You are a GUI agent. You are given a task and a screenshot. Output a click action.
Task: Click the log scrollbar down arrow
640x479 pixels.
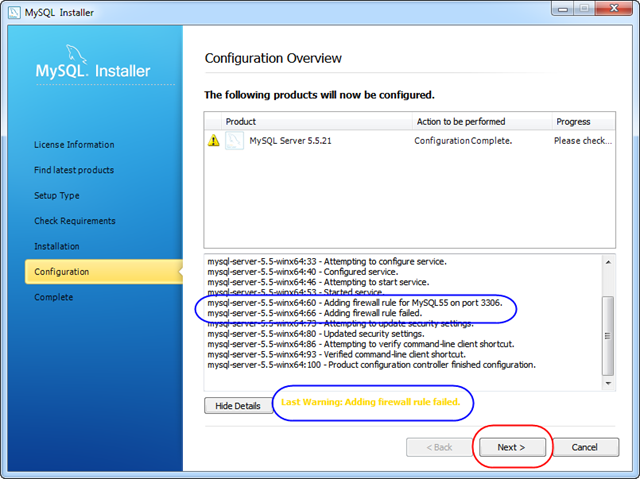tap(608, 383)
